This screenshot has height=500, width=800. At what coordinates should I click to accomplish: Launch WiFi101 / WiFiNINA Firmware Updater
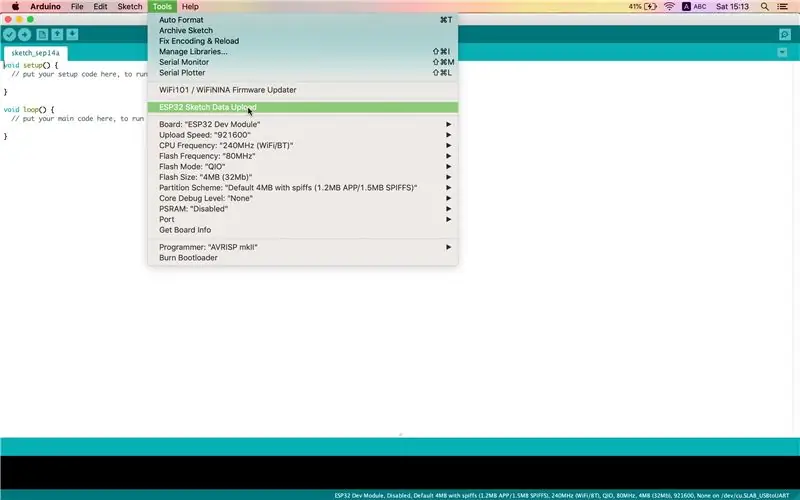pos(303,90)
